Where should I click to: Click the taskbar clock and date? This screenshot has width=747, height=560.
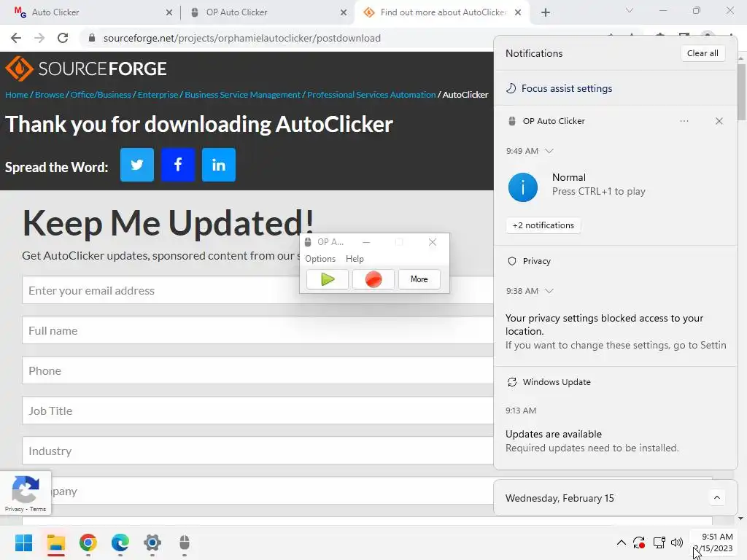(x=713, y=542)
